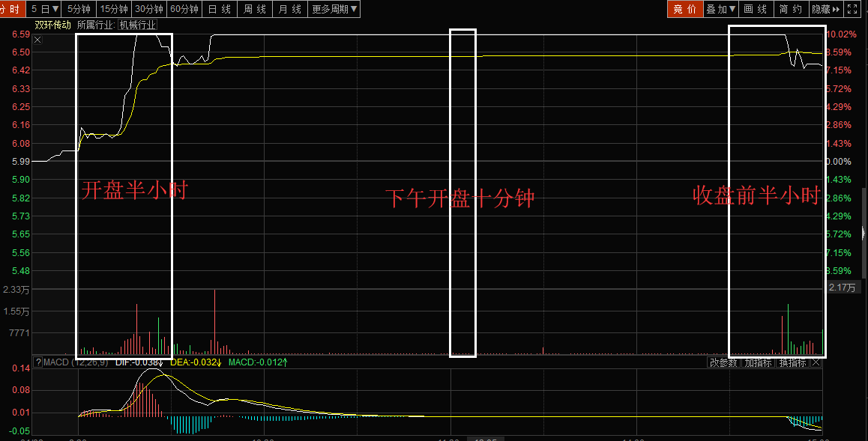Image resolution: width=868 pixels, height=441 pixels.
Task: Switch to the 日线 daily chart
Action: [x=220, y=9]
